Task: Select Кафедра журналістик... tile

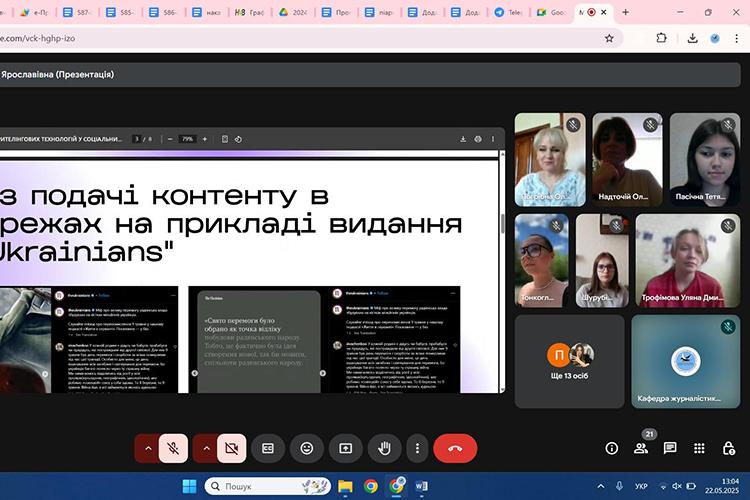Action: 685,362
